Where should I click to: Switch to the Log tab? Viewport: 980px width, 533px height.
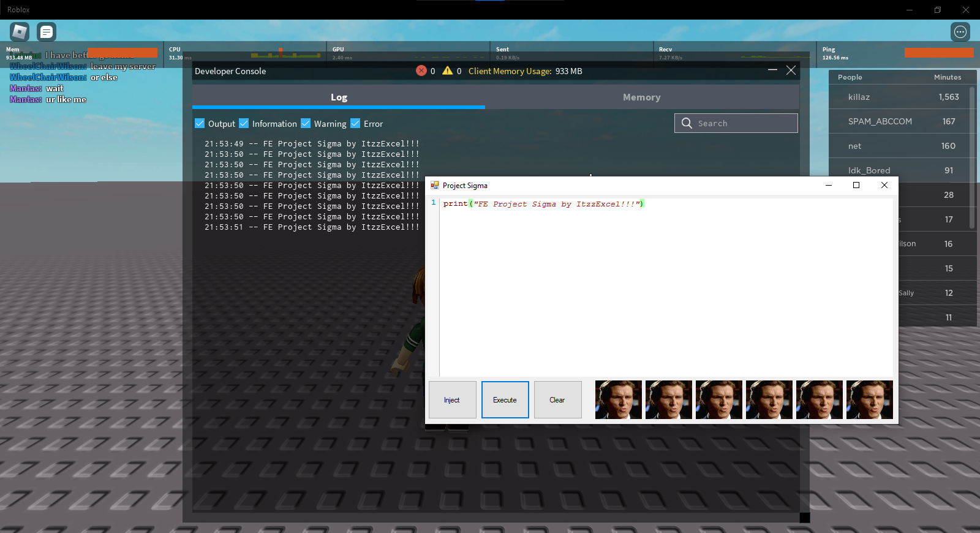click(x=339, y=97)
